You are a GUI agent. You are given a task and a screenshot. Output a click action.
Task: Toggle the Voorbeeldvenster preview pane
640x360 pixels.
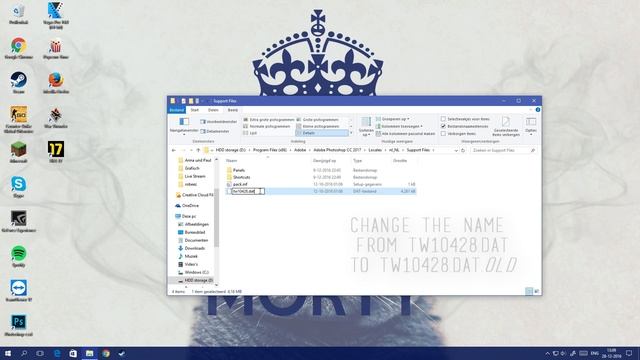[218, 122]
